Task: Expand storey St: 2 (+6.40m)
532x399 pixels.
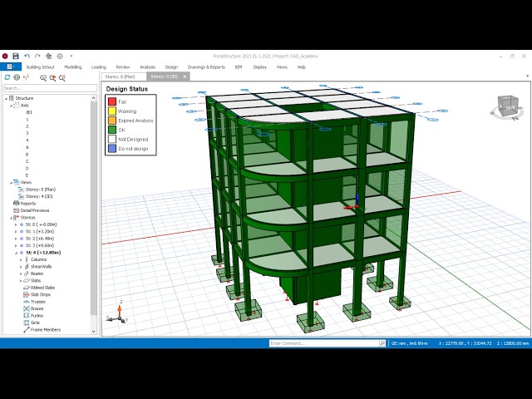Action: pyautogui.click(x=16, y=239)
